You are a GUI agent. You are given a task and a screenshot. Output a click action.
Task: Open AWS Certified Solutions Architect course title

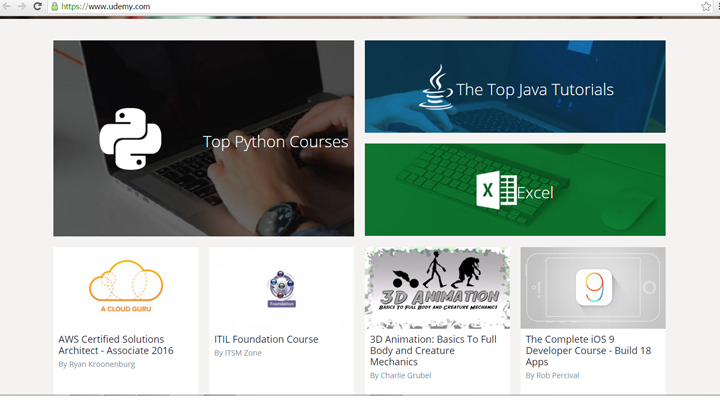[x=116, y=345]
